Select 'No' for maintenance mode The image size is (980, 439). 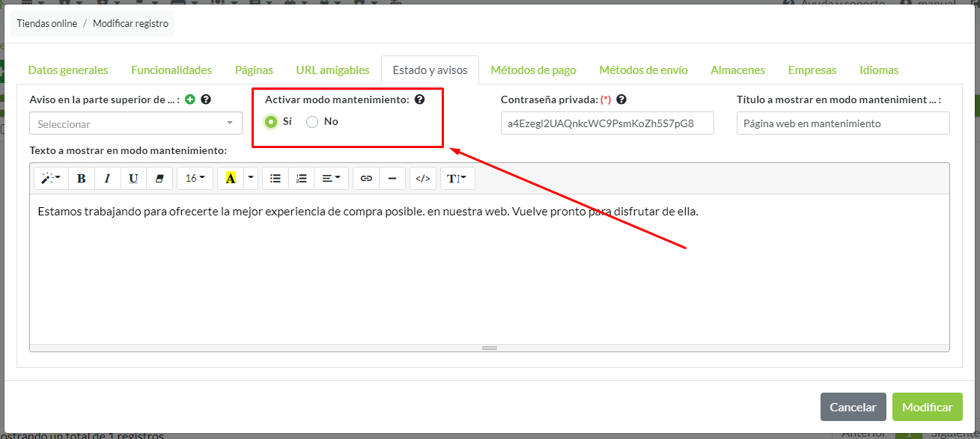pyautogui.click(x=313, y=122)
